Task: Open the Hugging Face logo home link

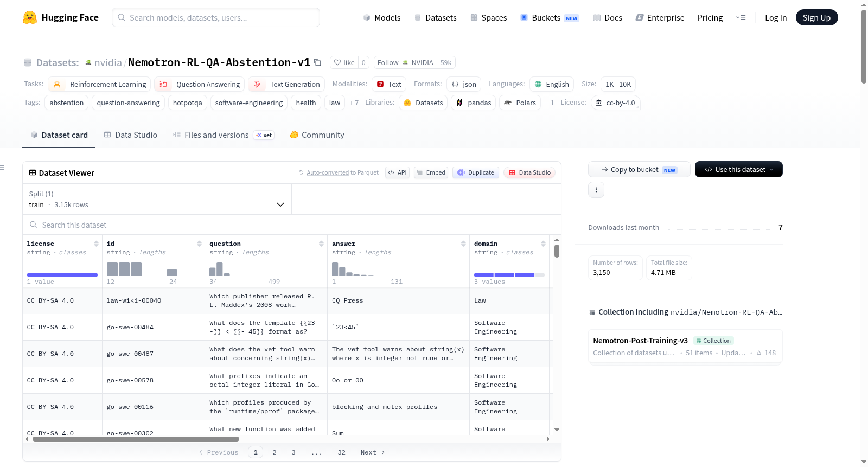Action: click(x=61, y=17)
